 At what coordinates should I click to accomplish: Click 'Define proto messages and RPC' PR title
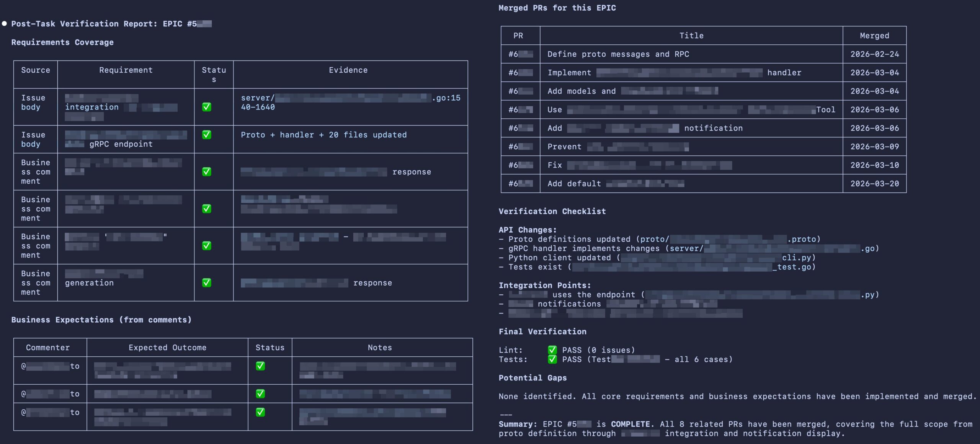[618, 54]
